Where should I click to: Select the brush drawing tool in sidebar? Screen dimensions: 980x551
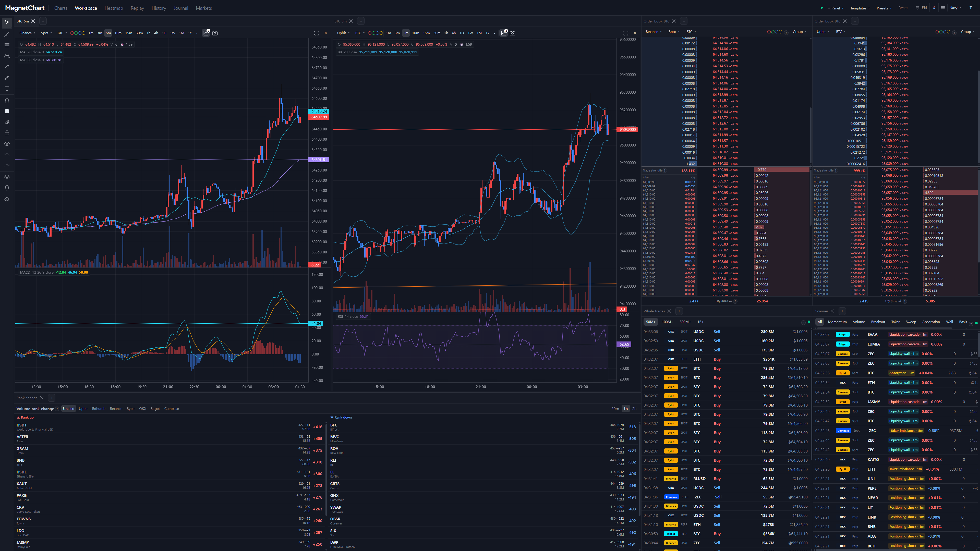7,78
